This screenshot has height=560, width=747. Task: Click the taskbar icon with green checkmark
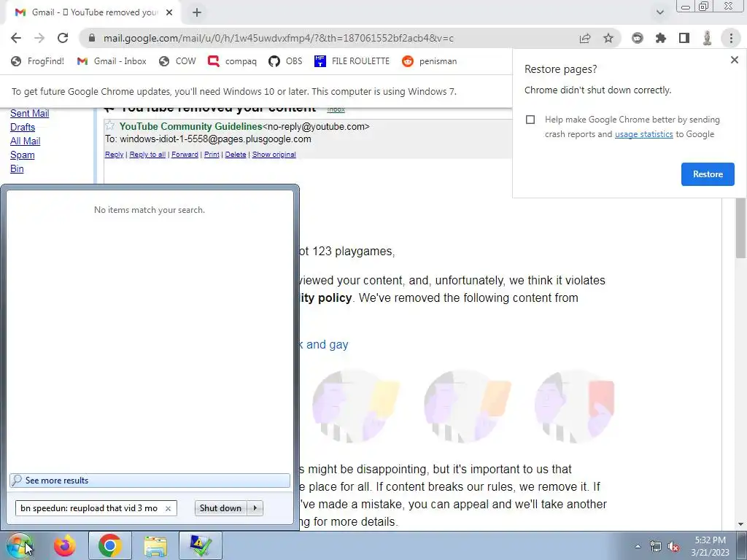coord(201,545)
